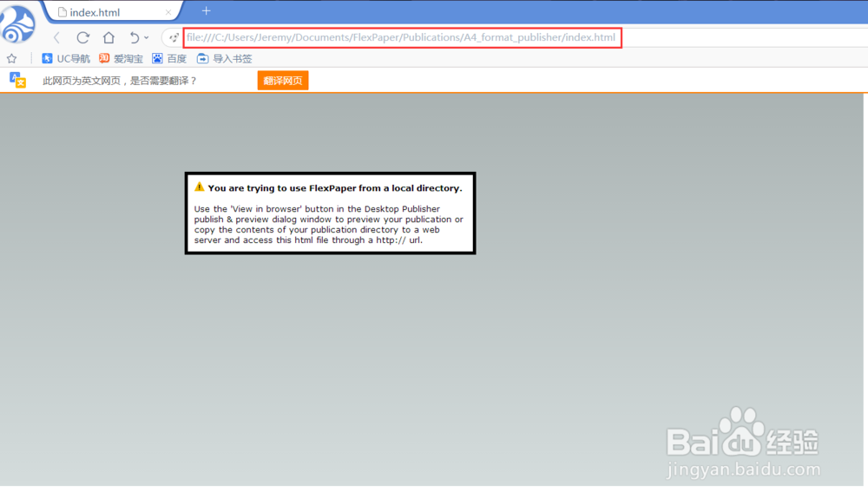Open a new tab with plus button
The width and height of the screenshot is (868, 499).
pos(206,11)
